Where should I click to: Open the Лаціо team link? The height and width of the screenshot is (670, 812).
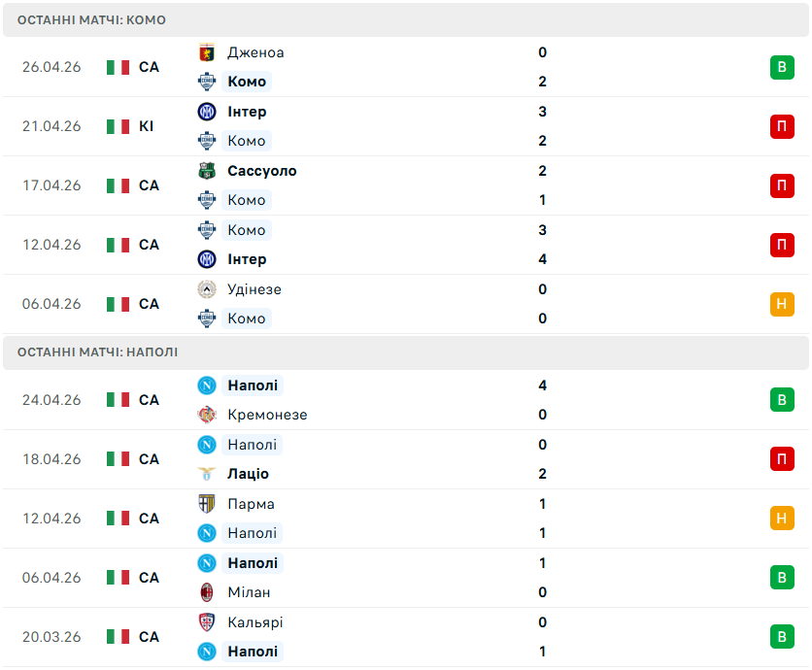[x=248, y=474]
